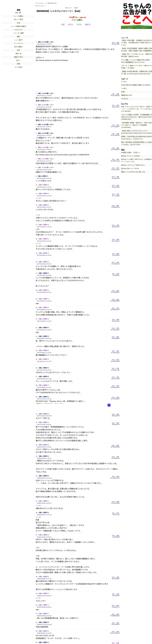Open ニュー速VIP in the sidebar
The image size is (152, 644).
pyautogui.click(x=18, y=40)
